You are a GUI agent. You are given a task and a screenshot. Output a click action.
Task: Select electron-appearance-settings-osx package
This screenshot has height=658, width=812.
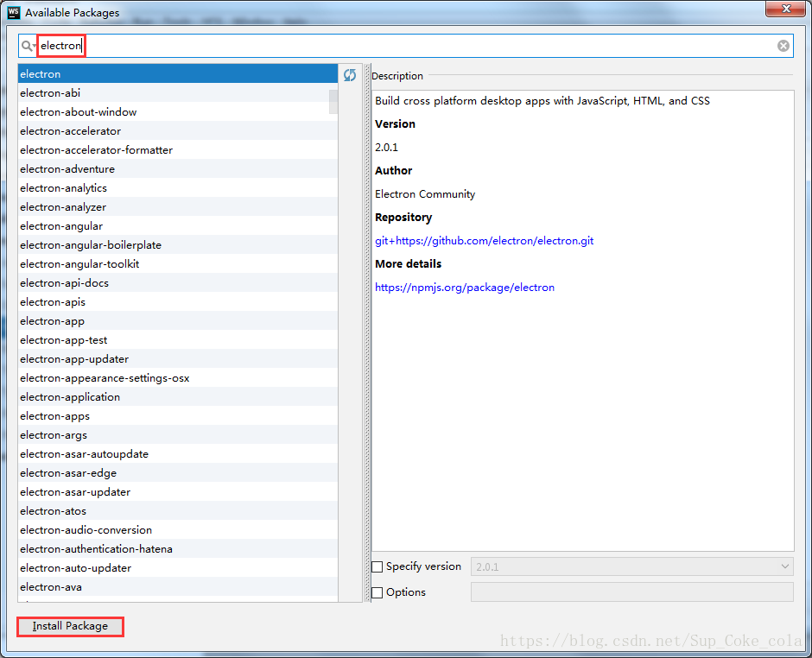click(178, 378)
